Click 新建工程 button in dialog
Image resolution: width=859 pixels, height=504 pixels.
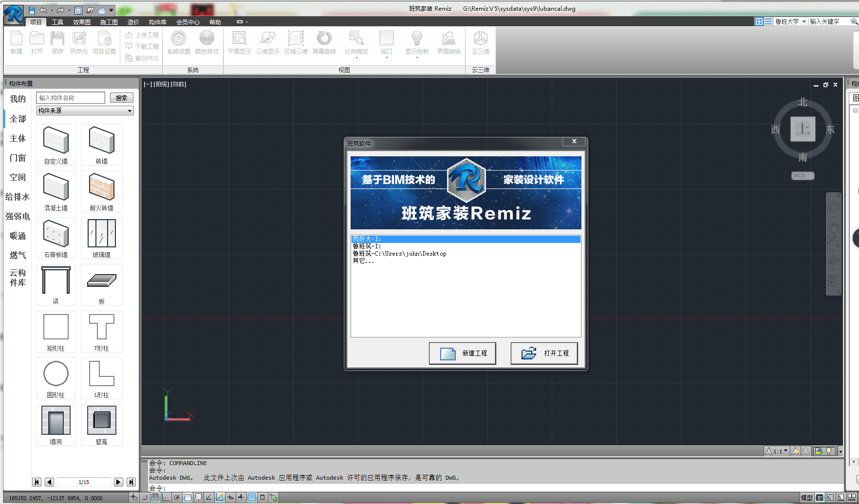click(x=463, y=353)
